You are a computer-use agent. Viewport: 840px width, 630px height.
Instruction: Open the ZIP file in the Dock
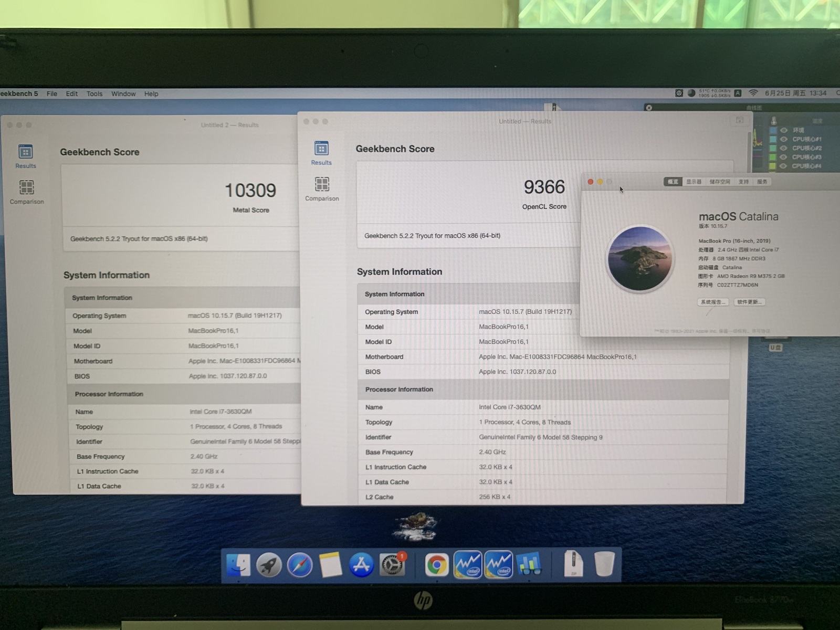573,564
